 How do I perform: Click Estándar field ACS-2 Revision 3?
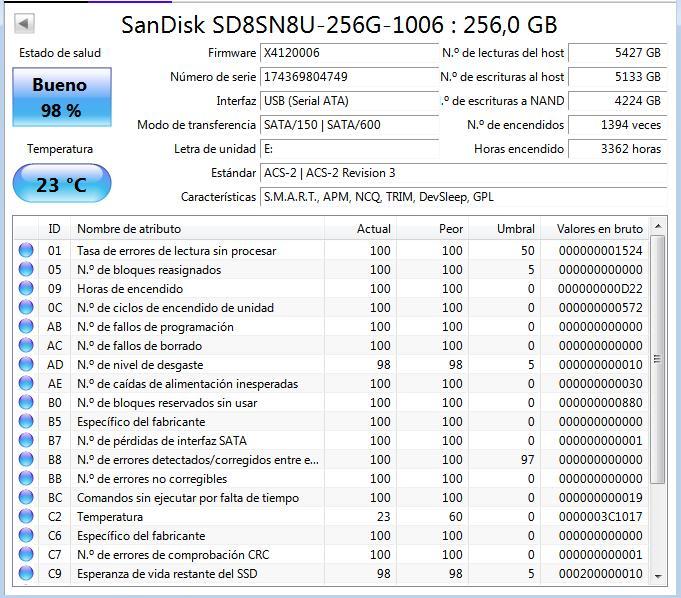[463, 173]
